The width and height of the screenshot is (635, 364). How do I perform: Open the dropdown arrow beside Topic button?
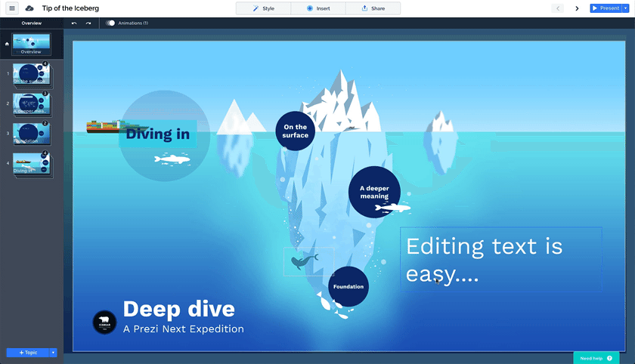53,353
